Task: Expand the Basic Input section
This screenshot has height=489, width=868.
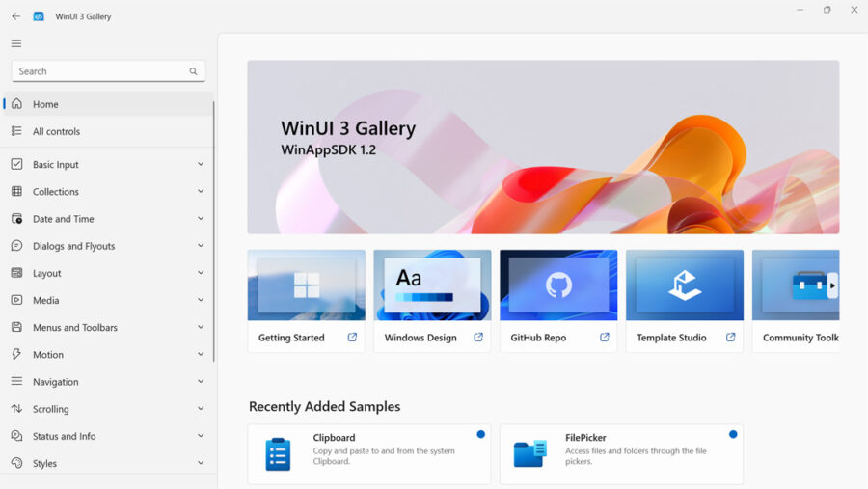Action: (x=201, y=165)
